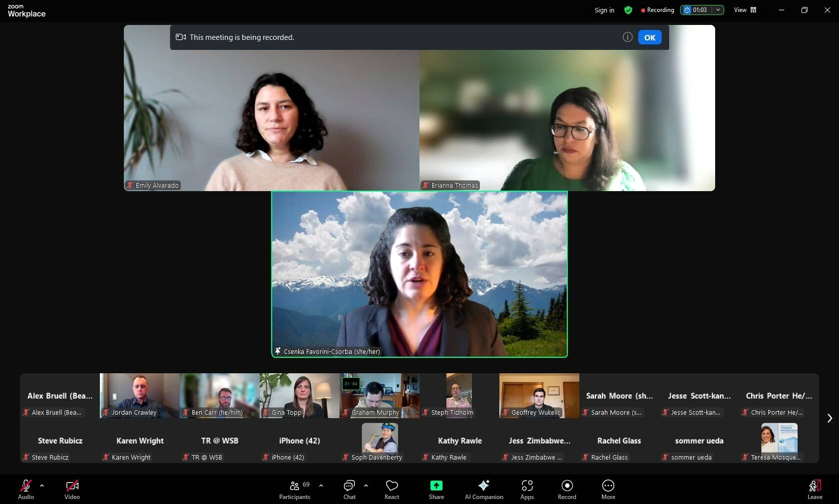This screenshot has width=839, height=504.
Task: Expand the timer dropdown arrow
Action: coord(718,10)
